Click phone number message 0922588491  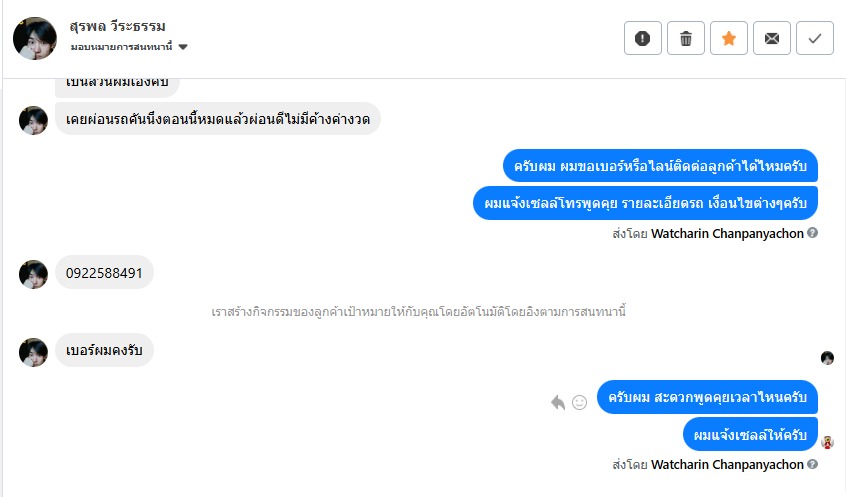pyautogui.click(x=104, y=272)
